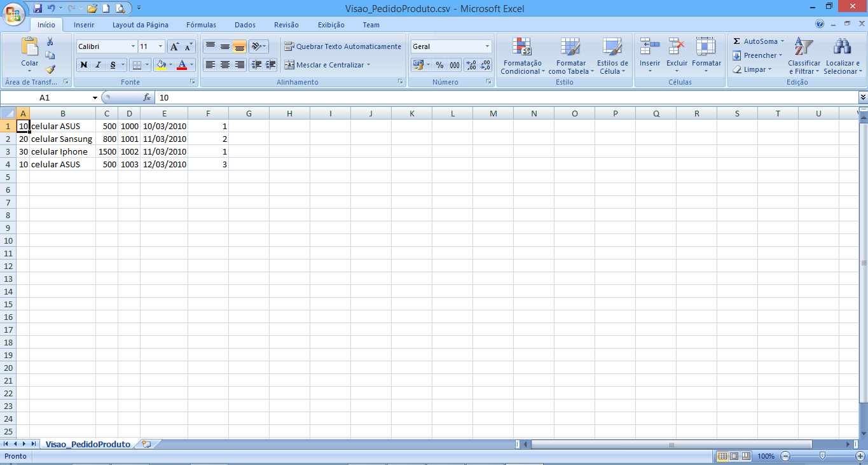The image size is (868, 465).
Task: Click into the formula bar showing 10
Action: 506,98
